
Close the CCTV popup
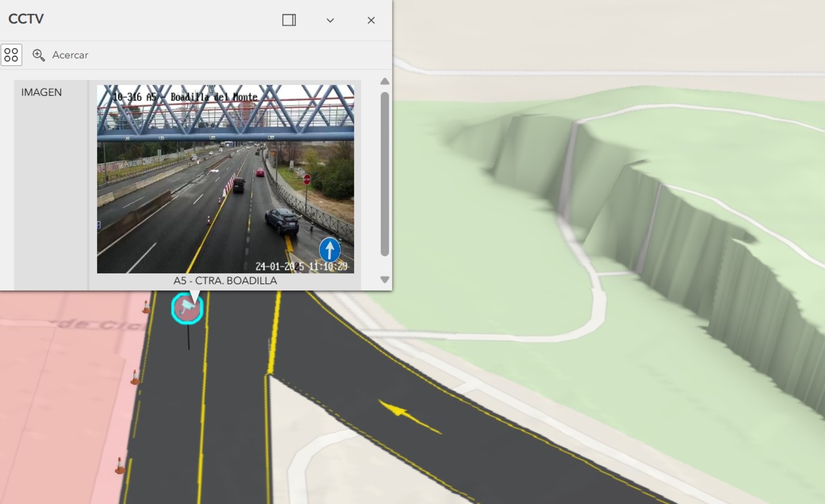pyautogui.click(x=371, y=20)
